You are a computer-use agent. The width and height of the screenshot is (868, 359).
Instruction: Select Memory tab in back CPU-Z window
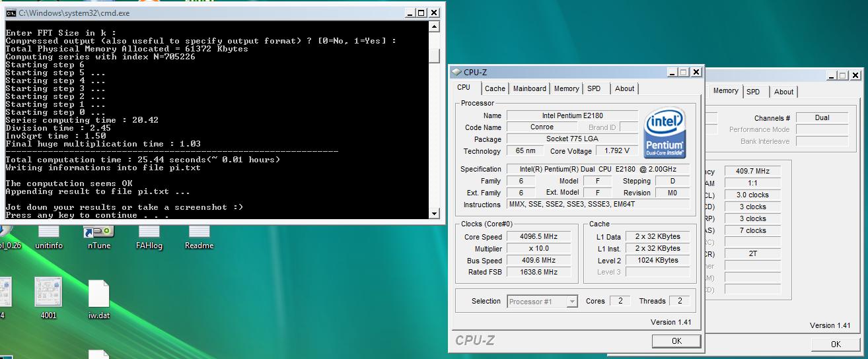[725, 91]
